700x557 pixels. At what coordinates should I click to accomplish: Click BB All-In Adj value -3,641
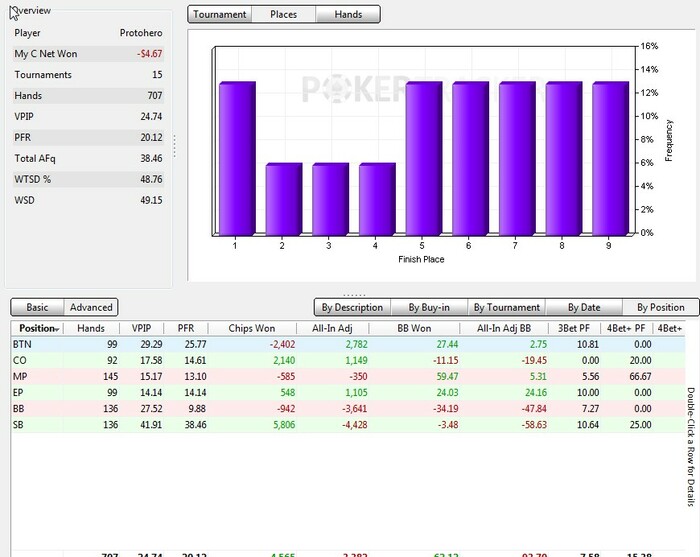[354, 408]
